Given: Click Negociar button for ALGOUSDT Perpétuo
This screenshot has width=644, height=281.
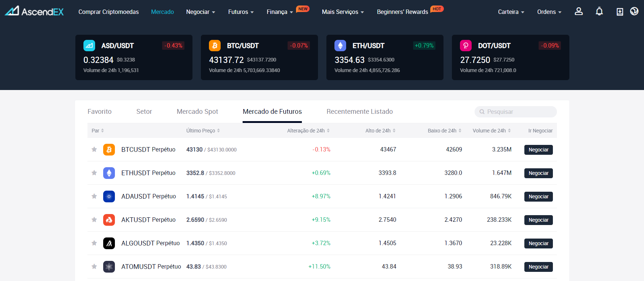Looking at the screenshot, I should 538,243.
